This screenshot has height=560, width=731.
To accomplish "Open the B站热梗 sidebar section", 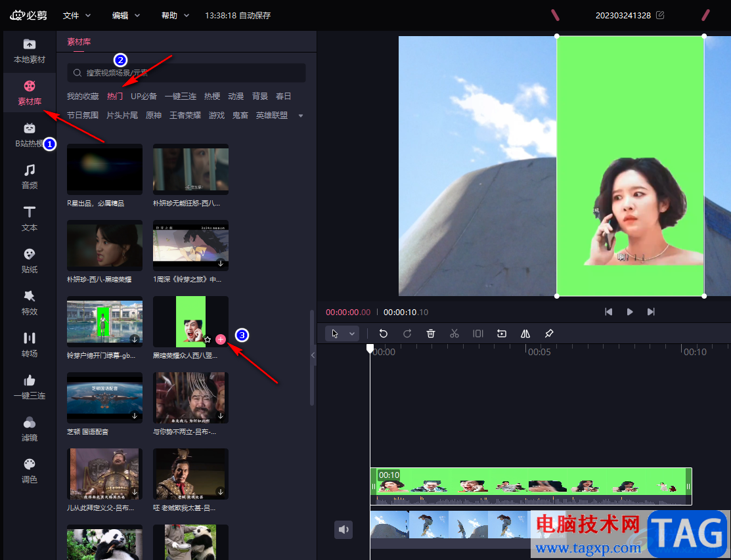I will click(x=30, y=135).
